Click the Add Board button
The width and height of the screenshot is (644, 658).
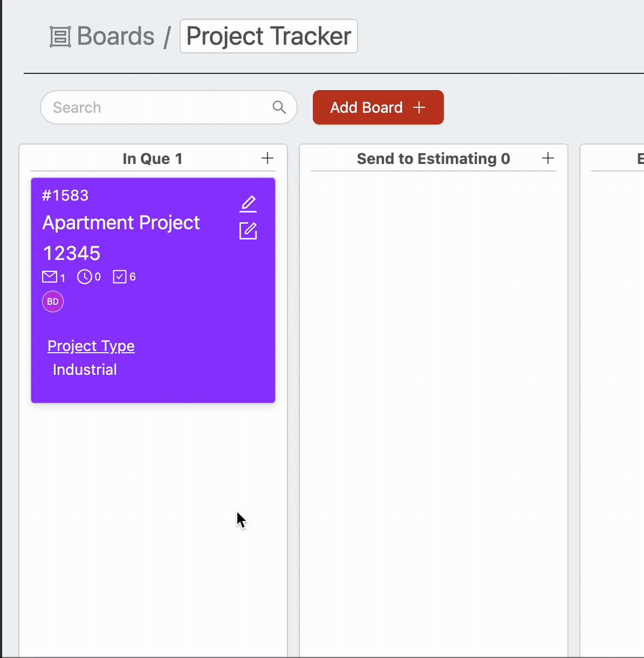point(378,107)
